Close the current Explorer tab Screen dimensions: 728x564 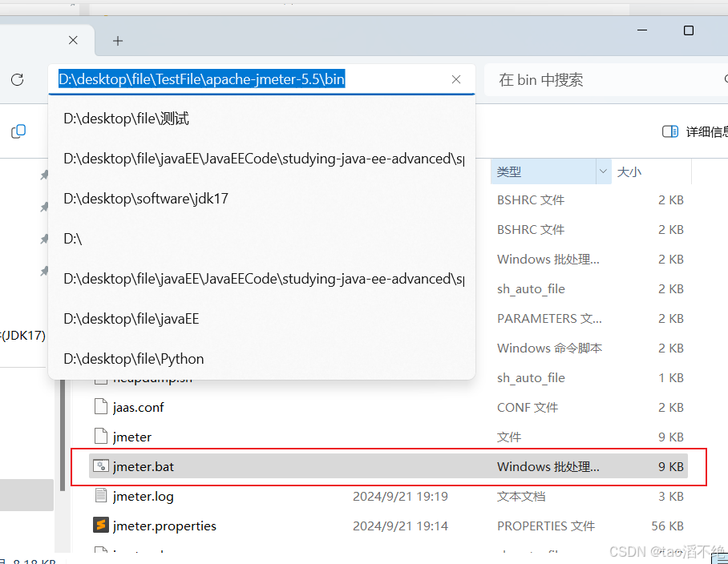[73, 40]
